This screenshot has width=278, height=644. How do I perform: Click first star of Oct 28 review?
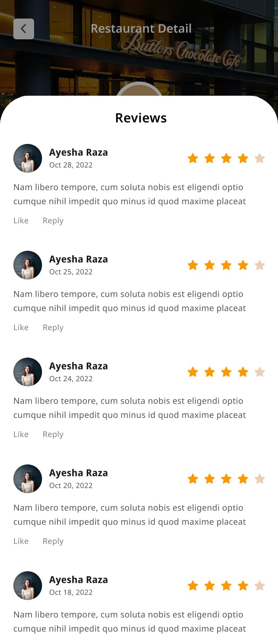coord(193,158)
